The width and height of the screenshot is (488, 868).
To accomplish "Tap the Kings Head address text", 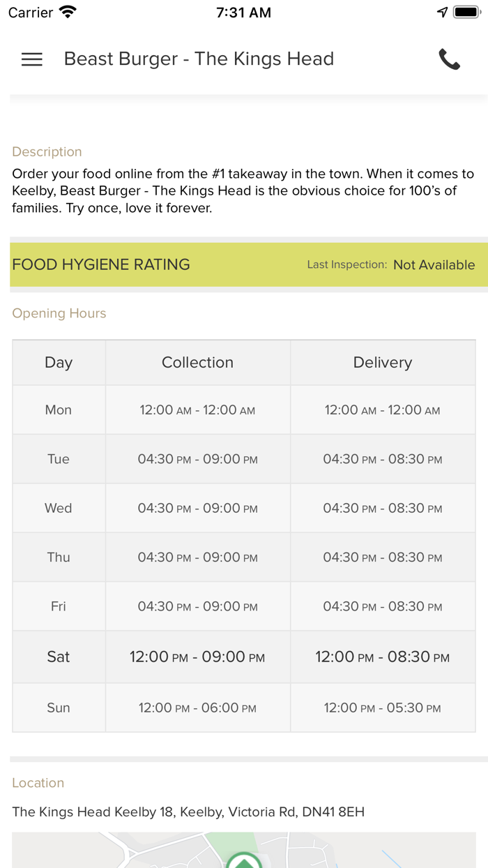I will pyautogui.click(x=188, y=812).
